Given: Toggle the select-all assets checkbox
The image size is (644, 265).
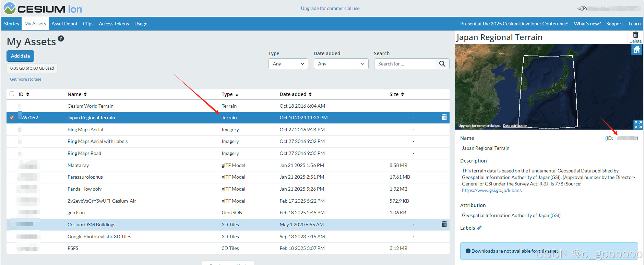Looking at the screenshot, I should (12, 94).
